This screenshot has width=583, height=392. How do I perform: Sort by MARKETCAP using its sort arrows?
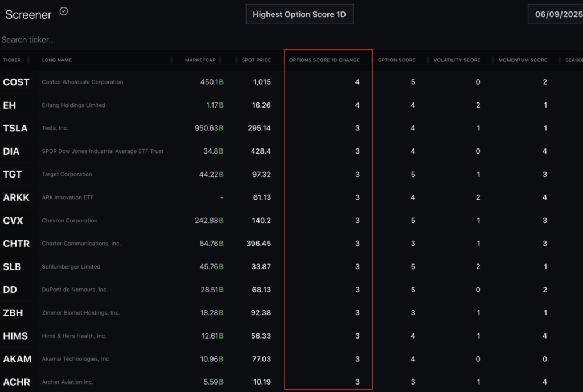(x=219, y=60)
